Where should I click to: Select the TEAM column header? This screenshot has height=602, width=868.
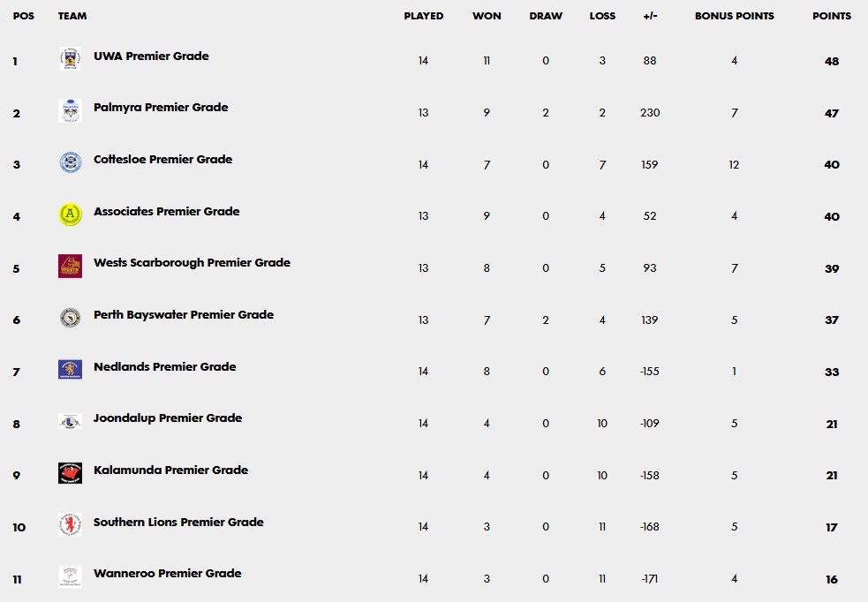coord(72,16)
